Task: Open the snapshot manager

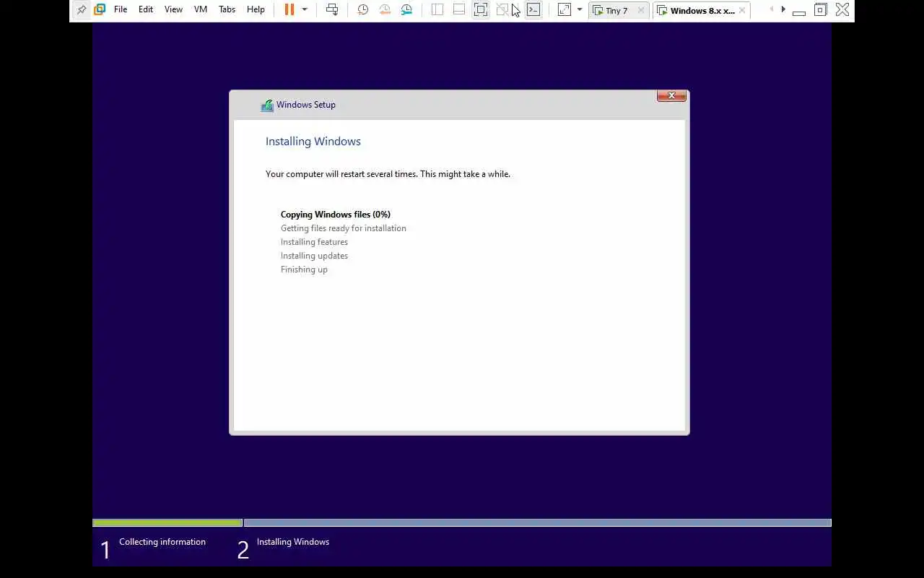Action: coord(406,9)
